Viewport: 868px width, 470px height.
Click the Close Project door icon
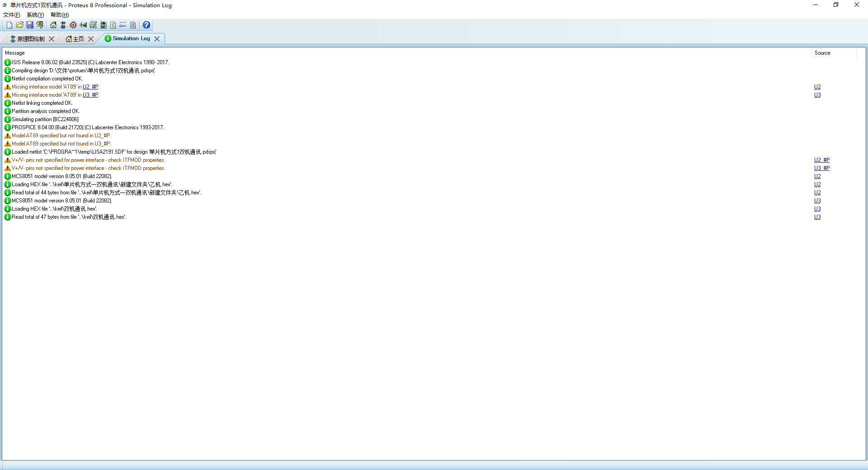click(40, 25)
